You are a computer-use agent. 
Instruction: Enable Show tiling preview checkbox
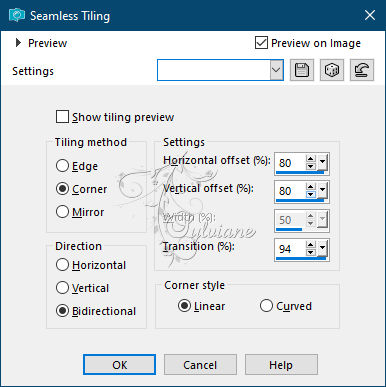coord(62,117)
